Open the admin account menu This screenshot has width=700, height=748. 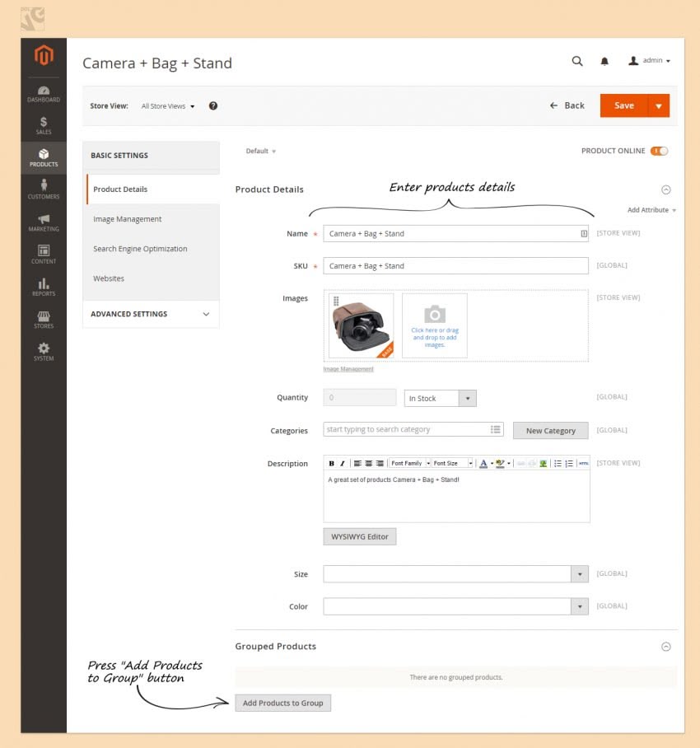(650, 61)
